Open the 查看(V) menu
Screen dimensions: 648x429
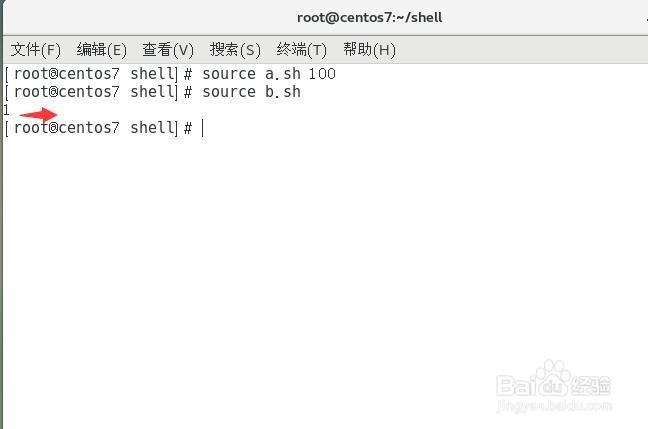coord(168,50)
